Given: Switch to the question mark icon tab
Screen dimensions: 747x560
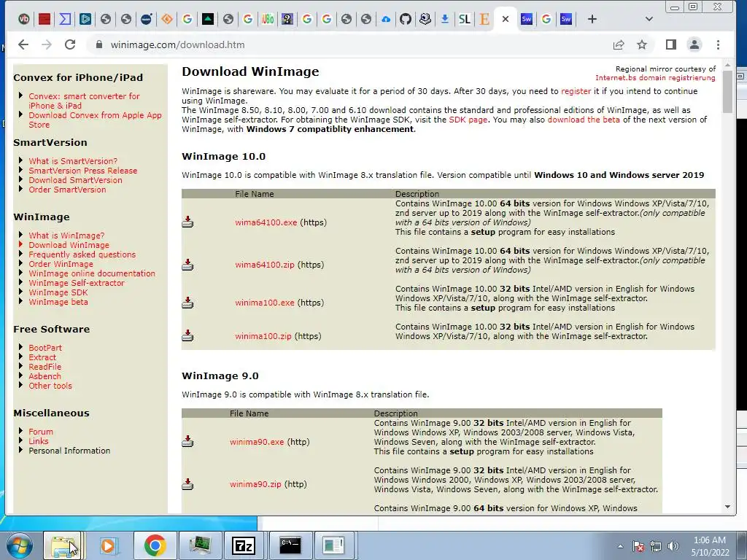Looking at the screenshot, I should [x=287, y=19].
